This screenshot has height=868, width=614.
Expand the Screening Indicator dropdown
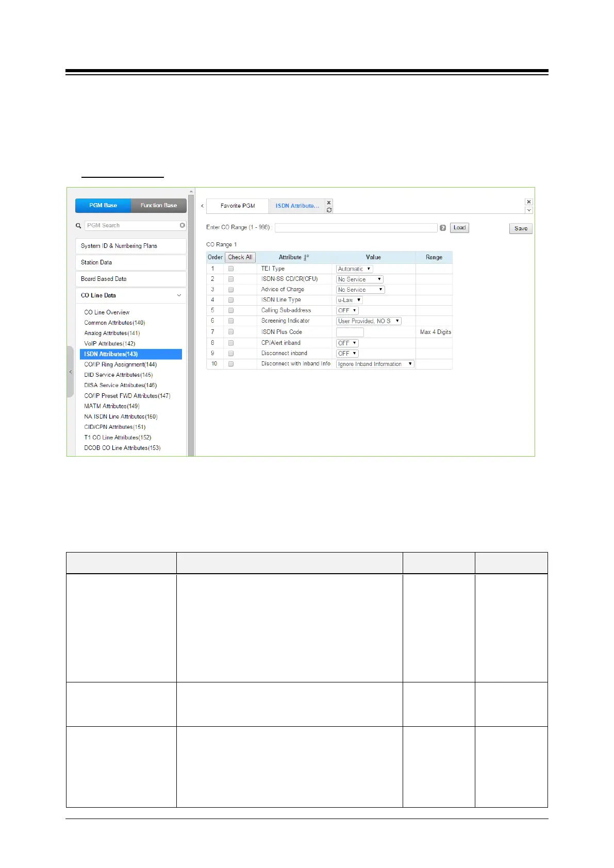[369, 321]
